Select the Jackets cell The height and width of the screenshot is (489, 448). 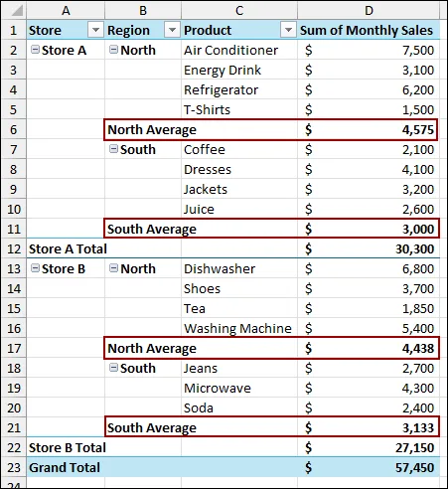[x=239, y=189]
